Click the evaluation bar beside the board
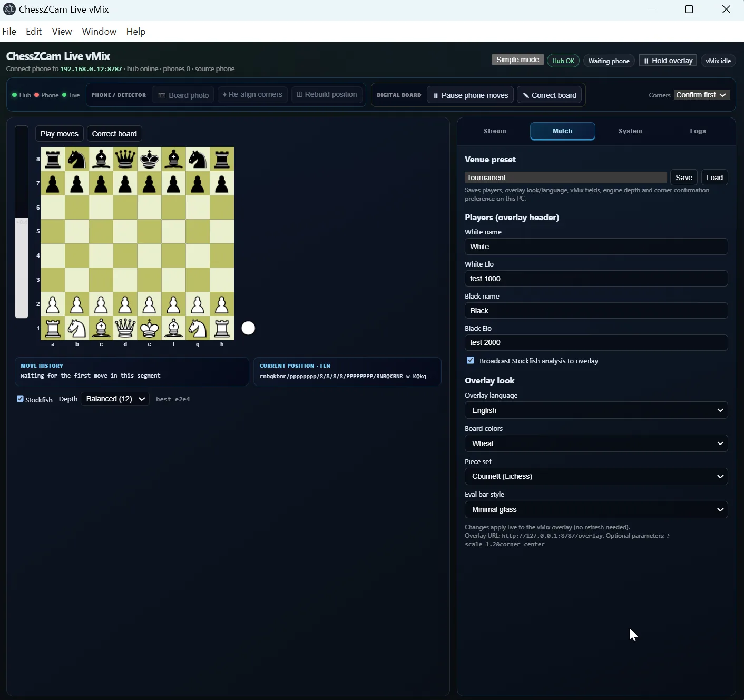 pos(22,222)
